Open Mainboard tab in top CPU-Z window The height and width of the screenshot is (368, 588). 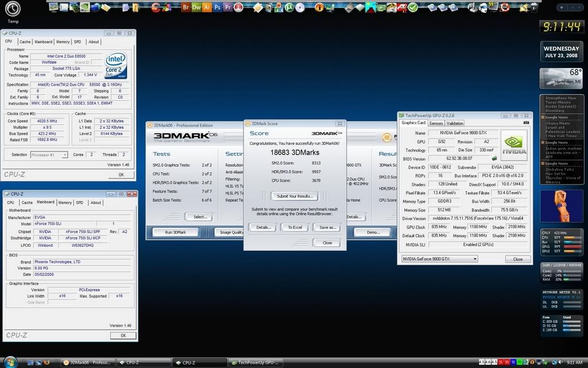tap(44, 41)
